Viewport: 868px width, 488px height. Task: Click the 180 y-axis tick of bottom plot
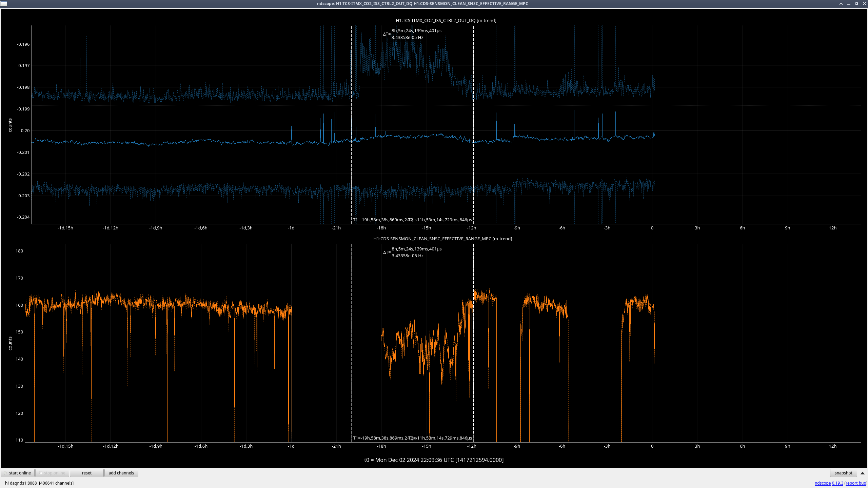(19, 251)
